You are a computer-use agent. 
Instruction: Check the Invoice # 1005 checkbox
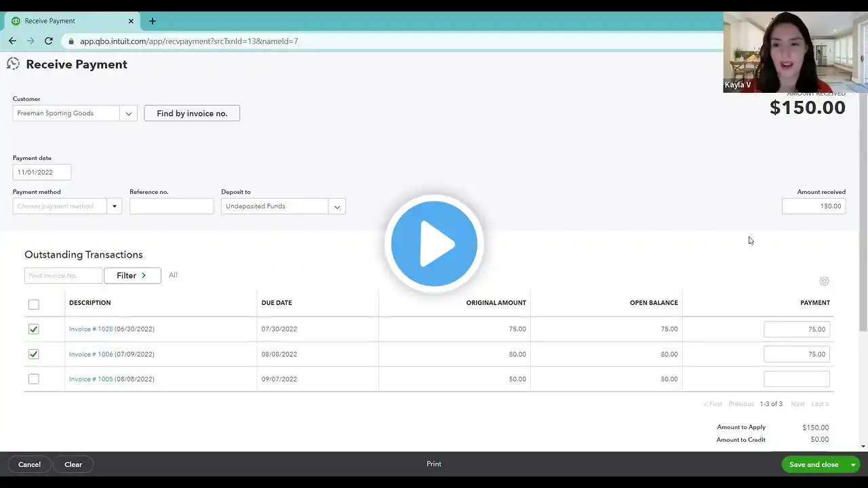(34, 379)
